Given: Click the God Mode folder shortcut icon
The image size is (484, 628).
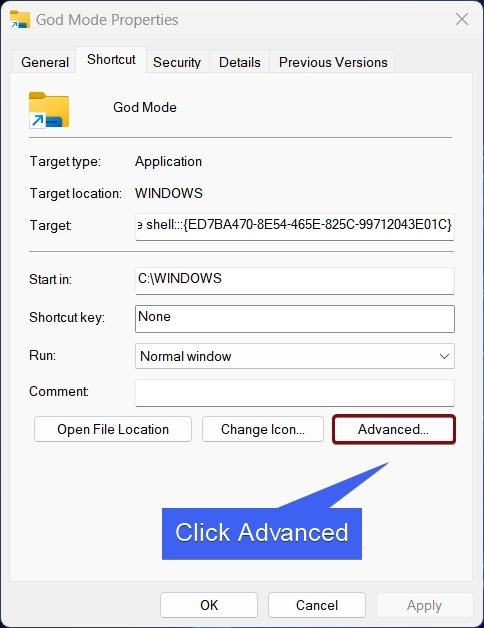Looking at the screenshot, I should (x=49, y=110).
